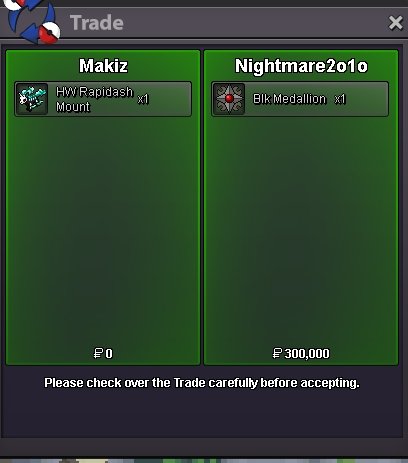Click the Blk Medallion item icon

click(229, 99)
